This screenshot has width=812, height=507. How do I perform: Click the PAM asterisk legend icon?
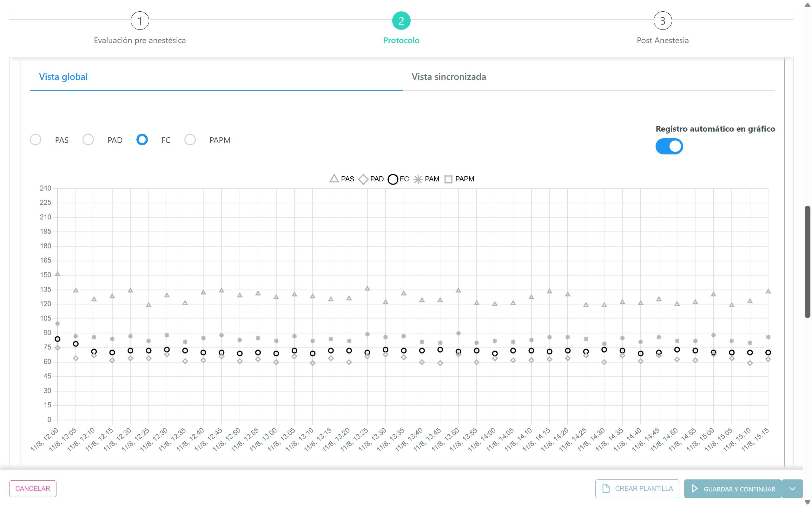point(418,179)
